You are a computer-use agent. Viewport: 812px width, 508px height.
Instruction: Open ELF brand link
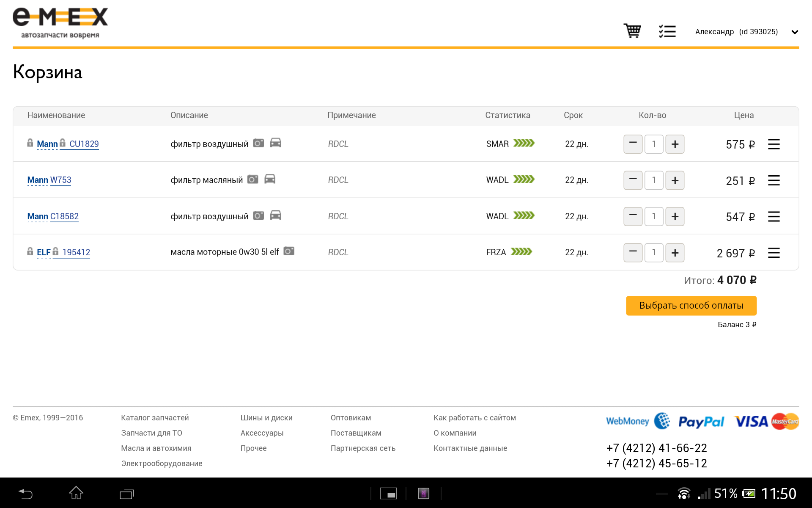click(44, 252)
